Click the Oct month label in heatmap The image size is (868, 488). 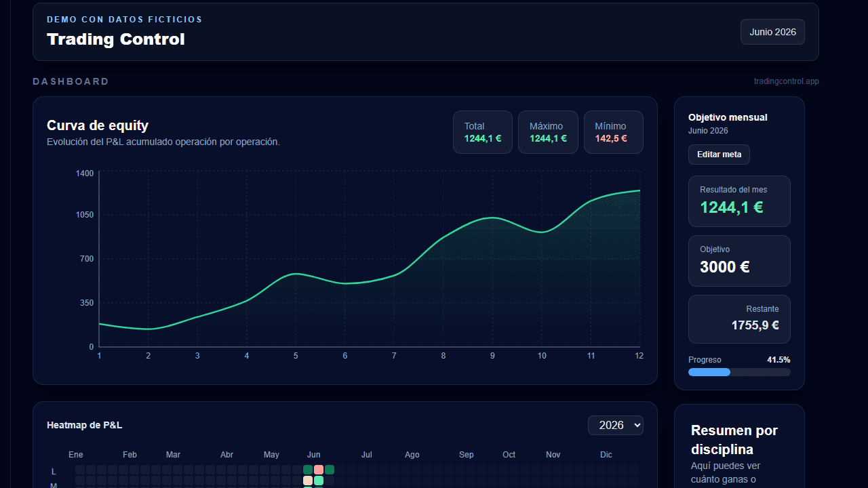pos(509,455)
